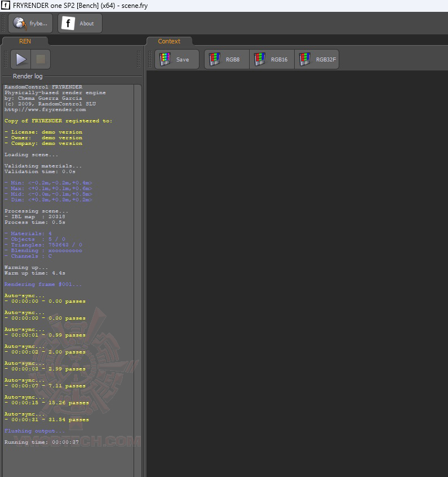Select the 'IBL map : 20318' line
The image size is (448, 477).
(x=35, y=217)
